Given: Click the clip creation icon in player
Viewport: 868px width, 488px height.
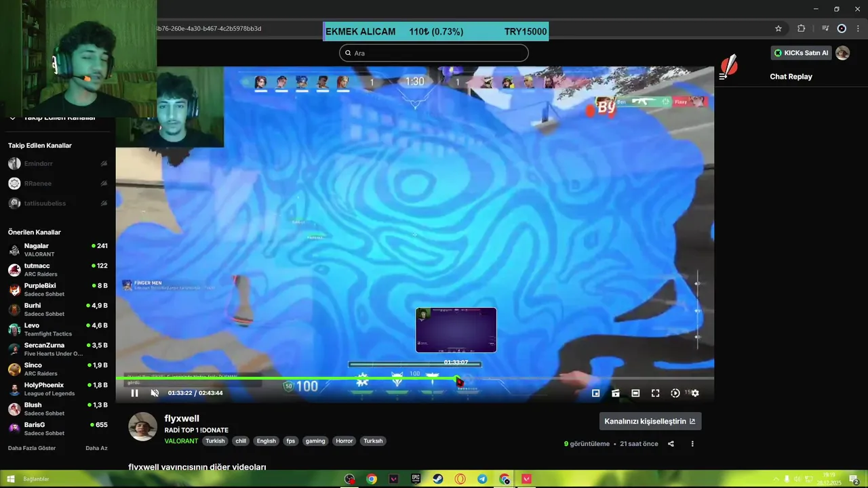Looking at the screenshot, I should click(616, 393).
